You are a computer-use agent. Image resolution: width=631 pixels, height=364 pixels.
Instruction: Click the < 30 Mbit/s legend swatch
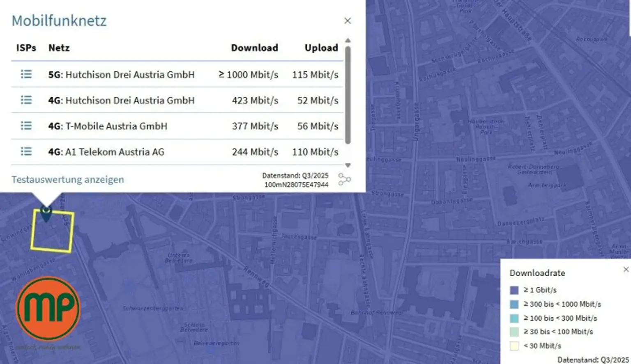tap(514, 346)
